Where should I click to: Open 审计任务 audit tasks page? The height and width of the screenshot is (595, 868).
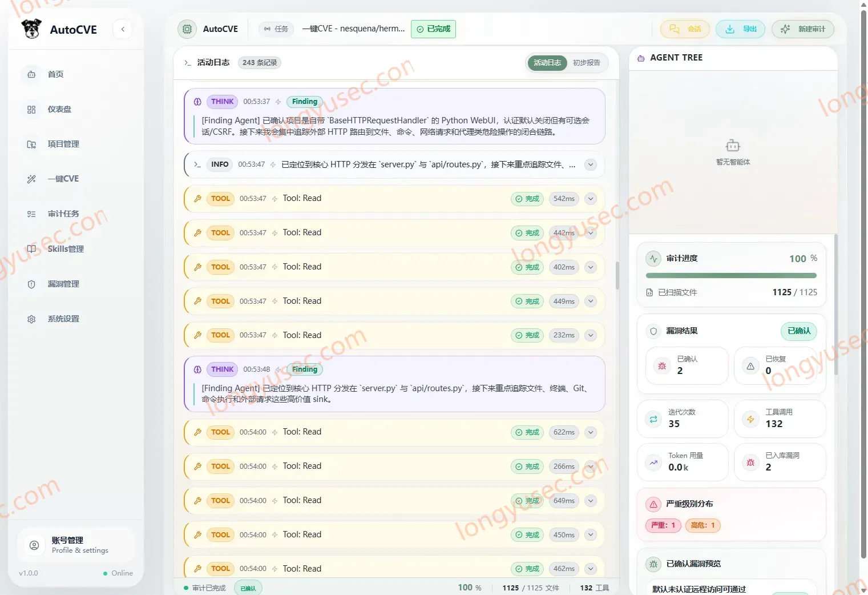point(76,214)
